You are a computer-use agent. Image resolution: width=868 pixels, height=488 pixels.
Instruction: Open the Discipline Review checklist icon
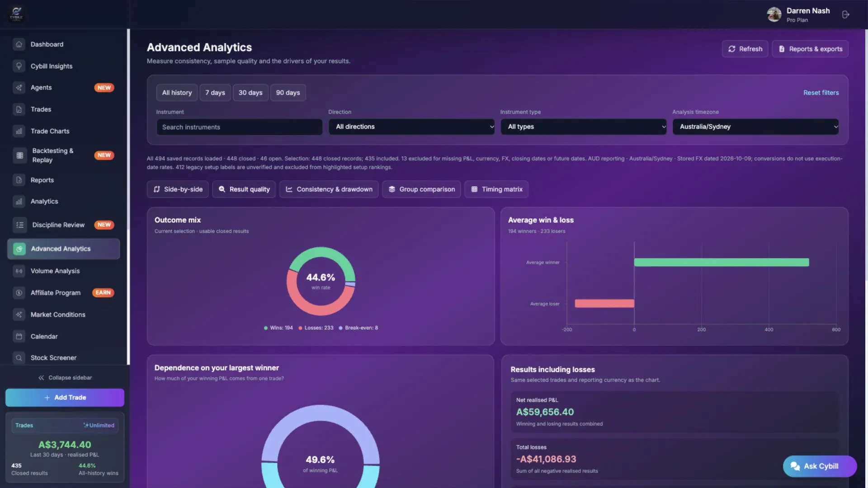(19, 225)
